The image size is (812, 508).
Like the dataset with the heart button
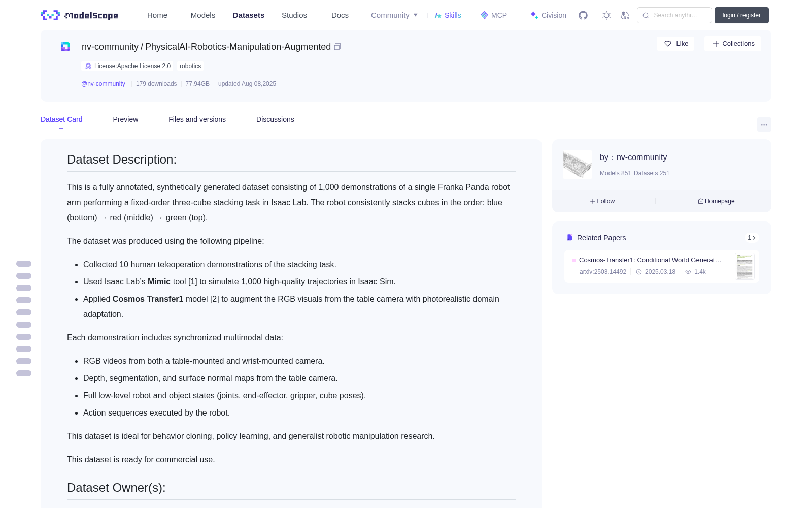[x=675, y=44]
